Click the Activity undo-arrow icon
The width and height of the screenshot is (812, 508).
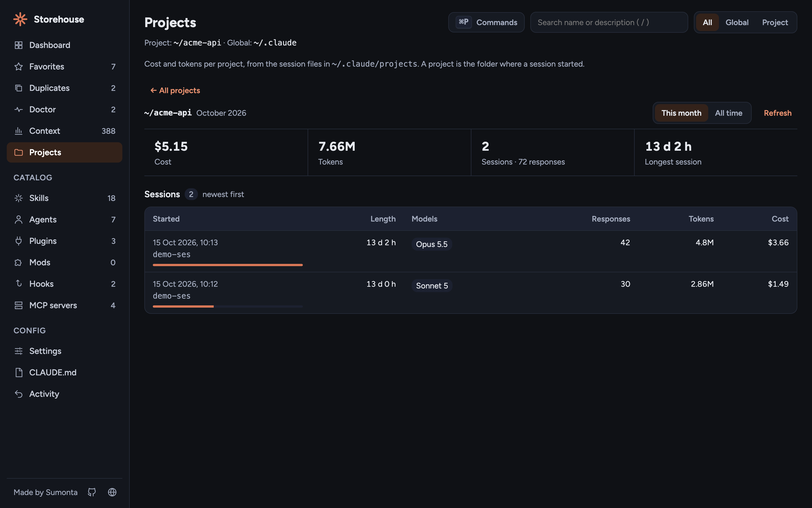(x=18, y=394)
